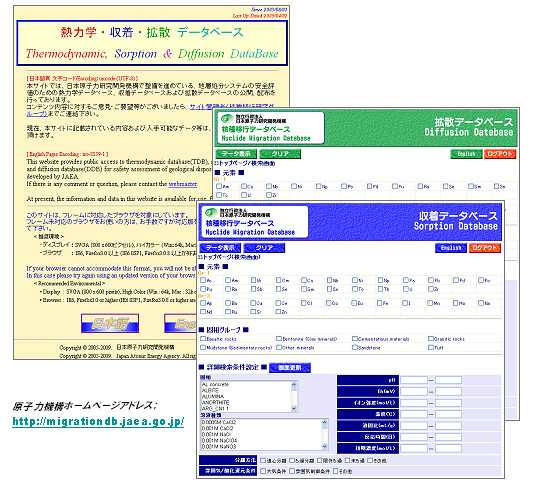The height and width of the screenshot is (492, 538).
Task: Click データ表示 button in Sorption Database window
Action: coord(220,248)
